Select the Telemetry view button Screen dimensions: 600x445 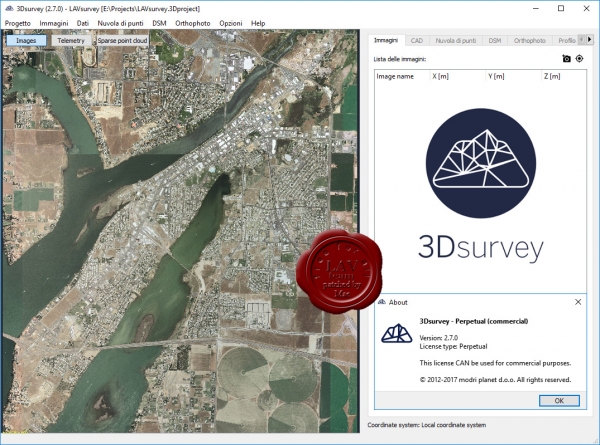coord(71,41)
